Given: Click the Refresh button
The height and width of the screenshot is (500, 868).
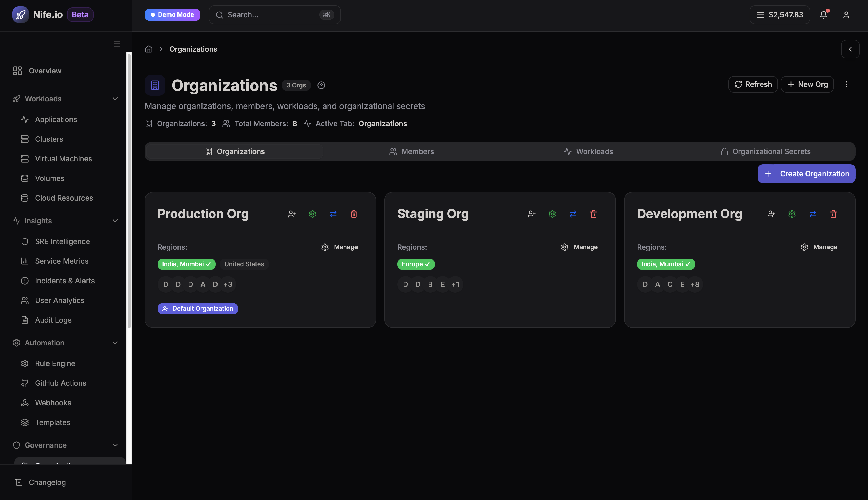Looking at the screenshot, I should [753, 84].
